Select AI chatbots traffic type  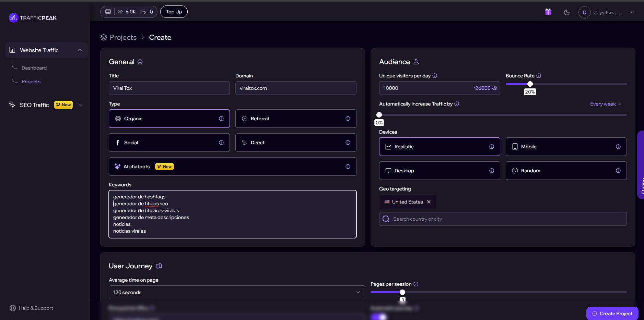[233, 167]
